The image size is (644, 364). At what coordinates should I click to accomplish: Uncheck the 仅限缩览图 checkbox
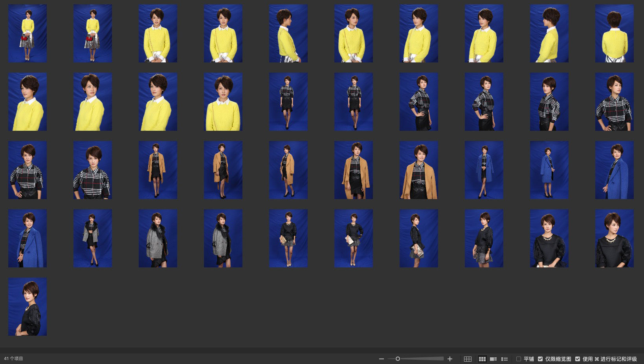[540, 359]
